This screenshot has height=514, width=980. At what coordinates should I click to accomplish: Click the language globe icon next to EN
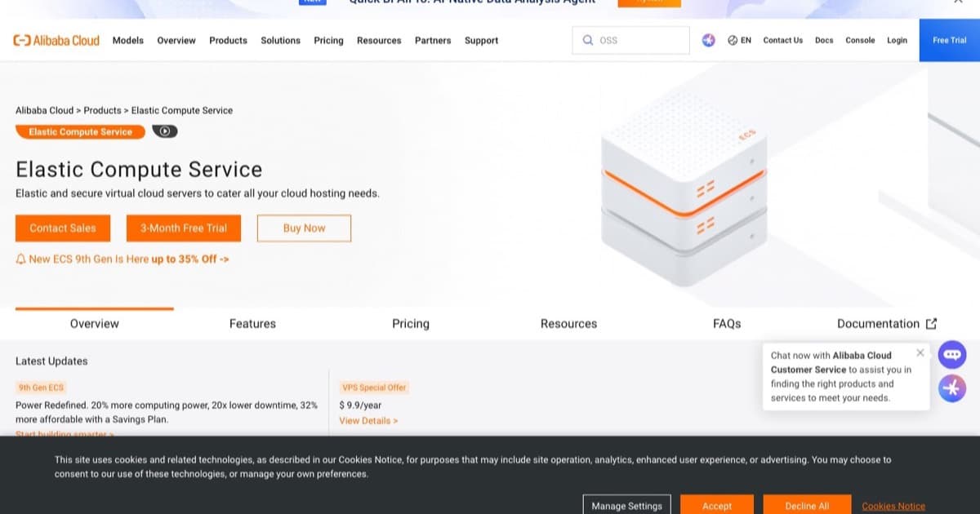(733, 40)
